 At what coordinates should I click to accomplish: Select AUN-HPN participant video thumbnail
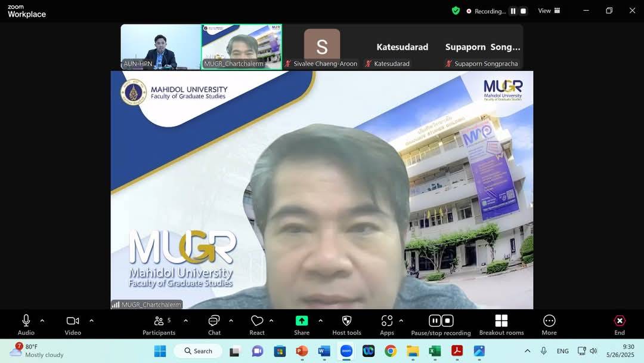160,47
